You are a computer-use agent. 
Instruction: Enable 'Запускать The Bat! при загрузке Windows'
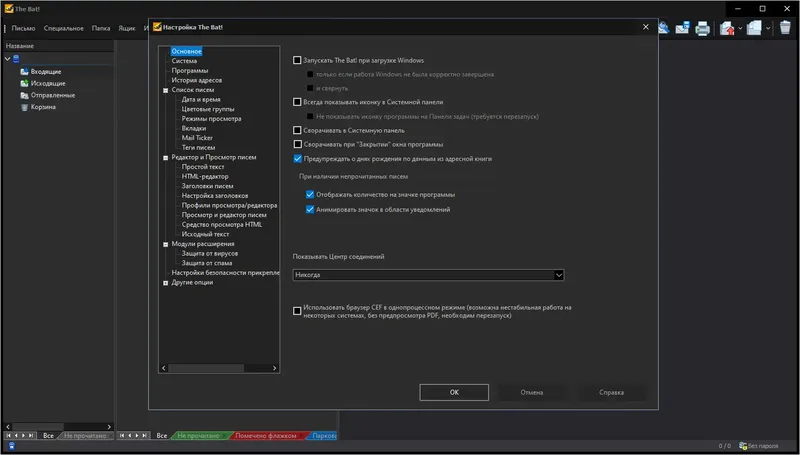click(297, 60)
